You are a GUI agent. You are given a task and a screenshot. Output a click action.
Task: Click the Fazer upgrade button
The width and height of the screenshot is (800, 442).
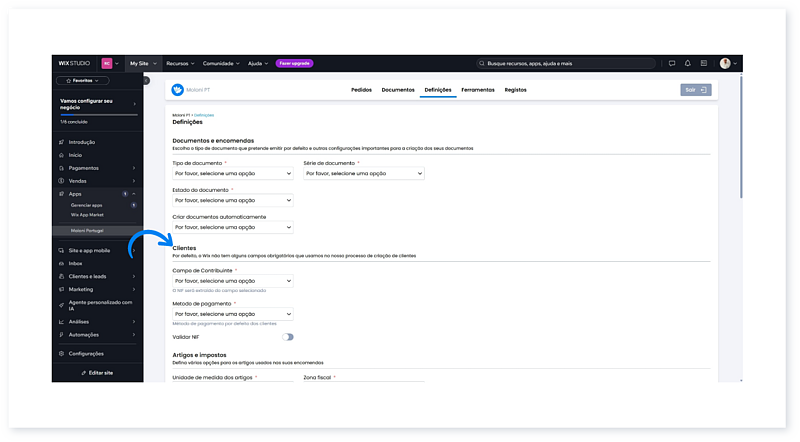294,63
